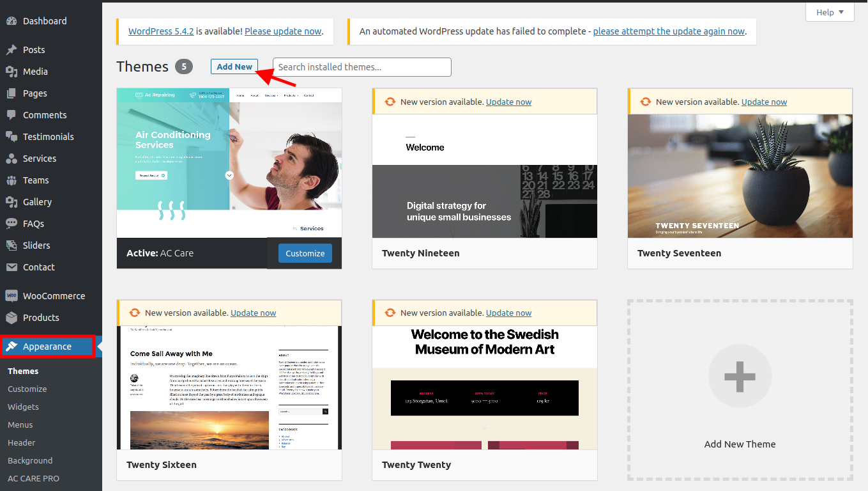Viewport: 868px width, 491px height.
Task: Select the Themes submenu item
Action: point(23,371)
